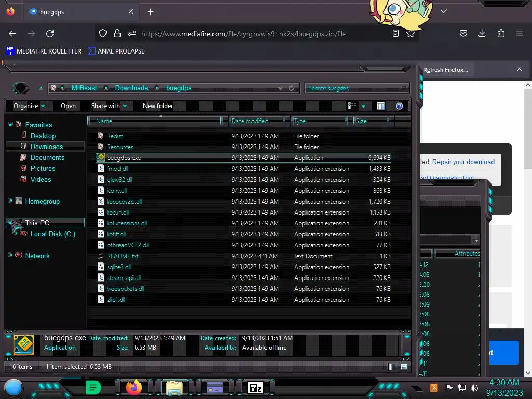Switch to details view in status bar
The image size is (532, 399).
point(393,367)
